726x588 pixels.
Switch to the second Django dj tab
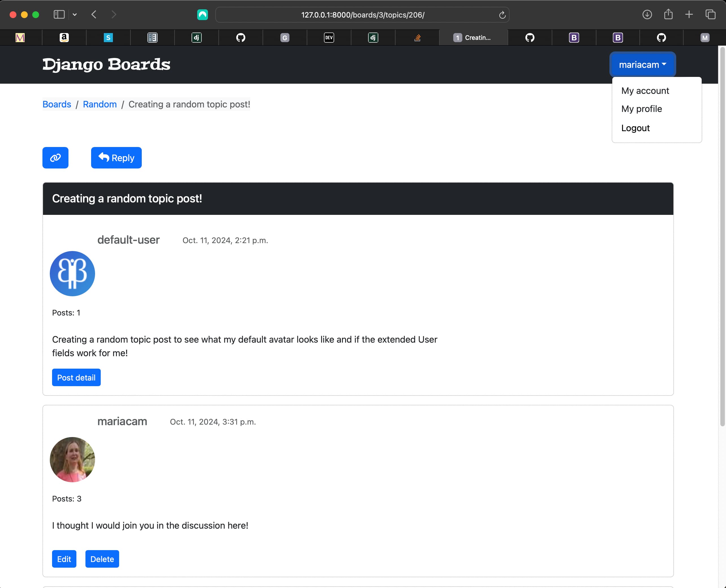(x=373, y=38)
